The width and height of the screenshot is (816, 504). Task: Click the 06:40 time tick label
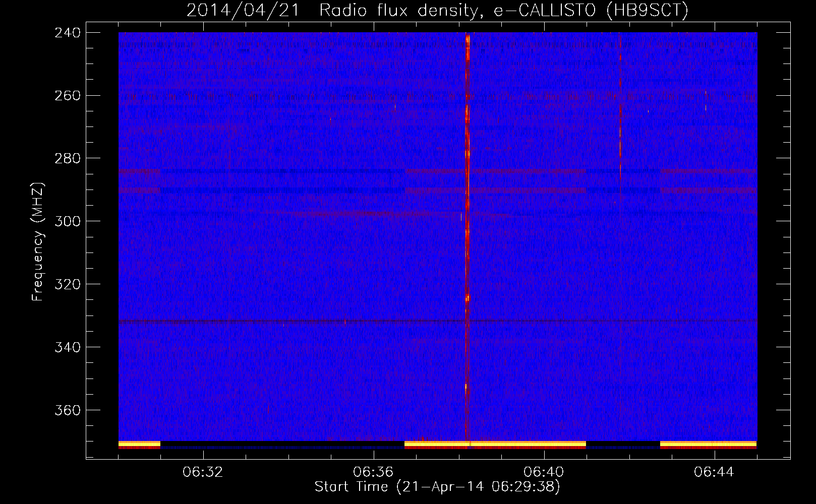coord(544,472)
